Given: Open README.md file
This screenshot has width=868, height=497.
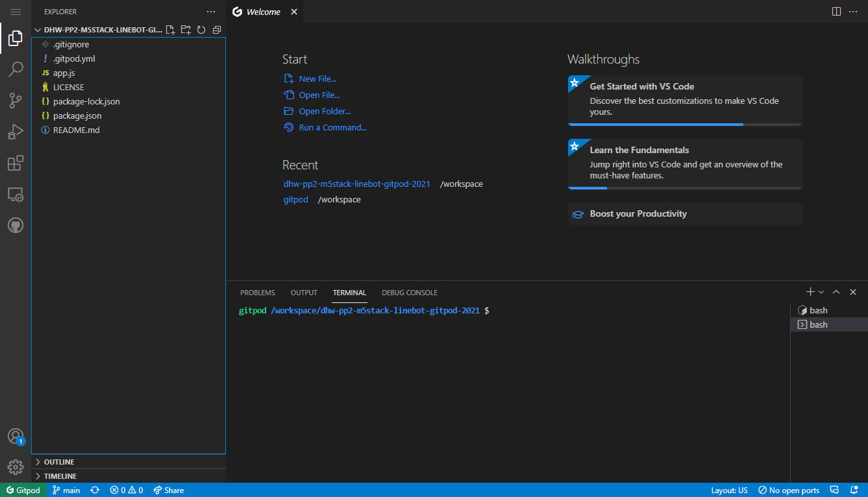Looking at the screenshot, I should point(129,130).
